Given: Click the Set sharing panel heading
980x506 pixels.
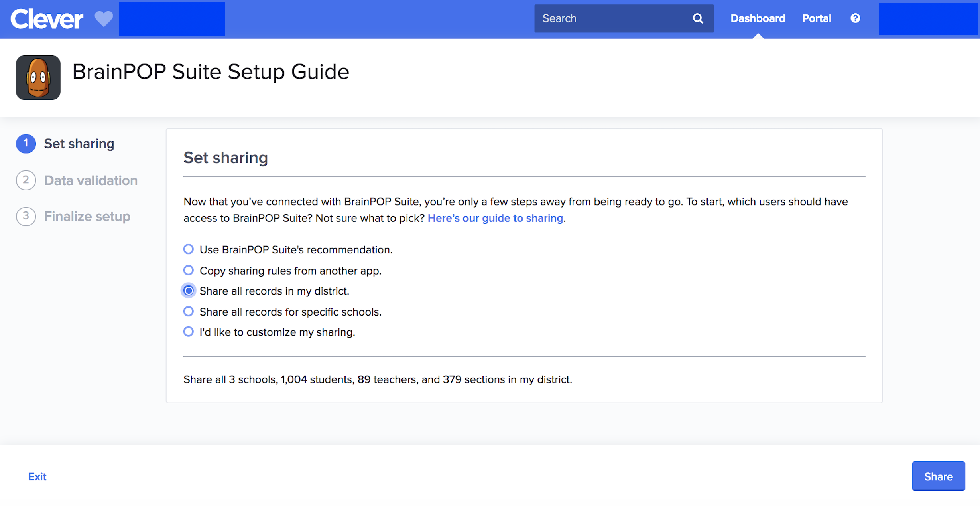Looking at the screenshot, I should (x=226, y=158).
